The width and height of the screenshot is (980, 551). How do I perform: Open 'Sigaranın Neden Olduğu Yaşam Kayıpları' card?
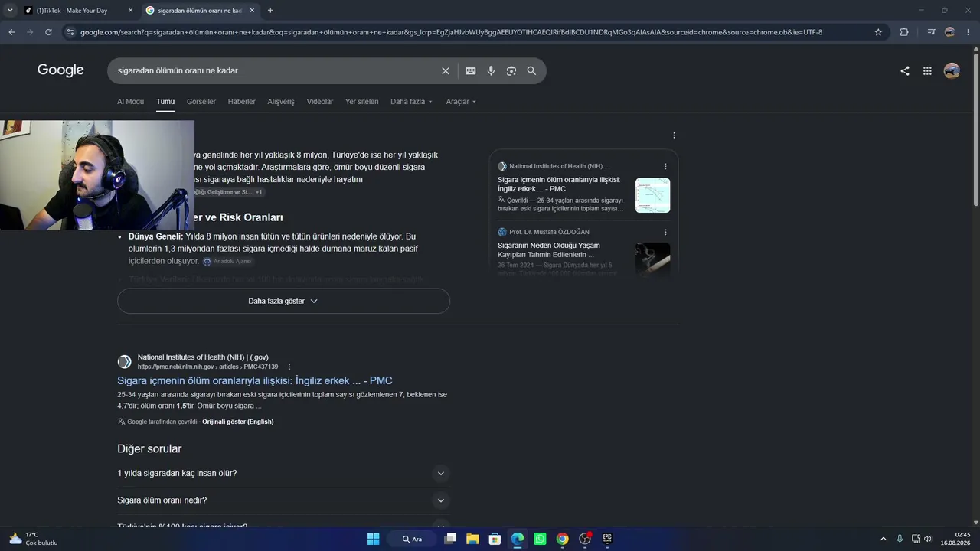pos(549,250)
